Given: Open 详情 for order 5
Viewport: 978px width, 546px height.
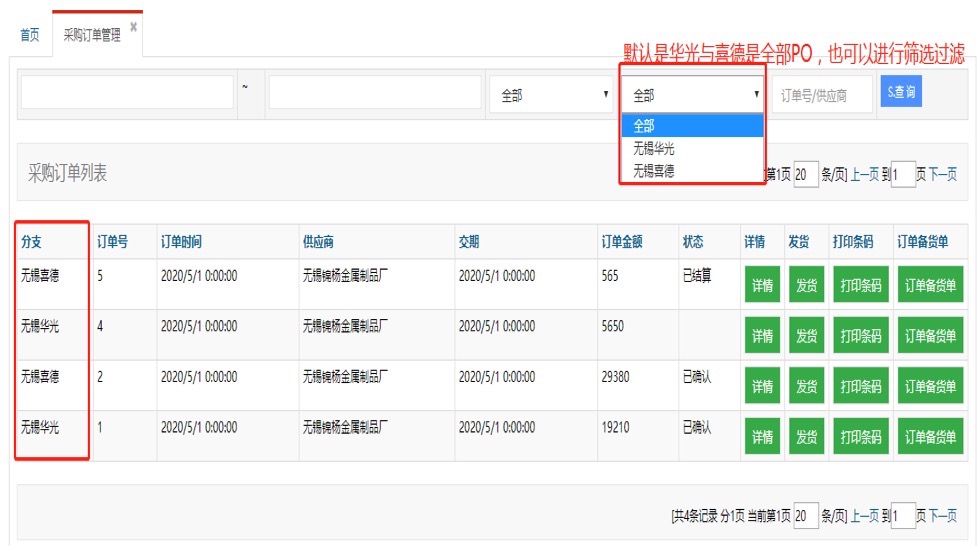Looking at the screenshot, I should [x=762, y=285].
